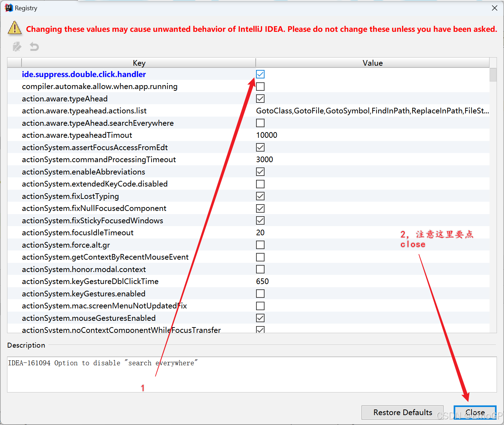Toggle actionSystem.mouseGesturesEnabled checkbox
Image resolution: width=504 pixels, height=425 pixels.
[260, 318]
